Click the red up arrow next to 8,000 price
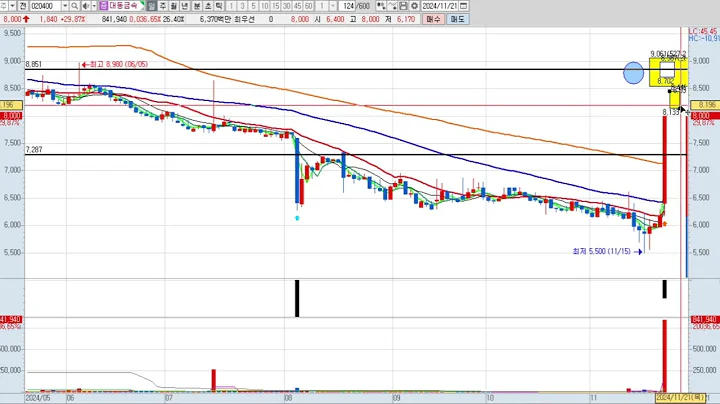The height and width of the screenshot is (404, 720). 26,19
